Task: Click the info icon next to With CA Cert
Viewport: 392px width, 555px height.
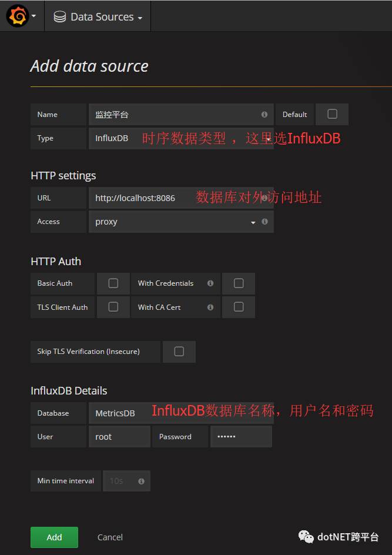Action: (x=210, y=307)
